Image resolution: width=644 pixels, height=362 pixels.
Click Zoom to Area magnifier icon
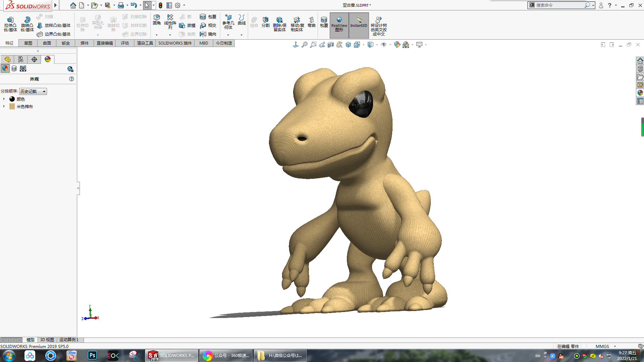tap(313, 45)
